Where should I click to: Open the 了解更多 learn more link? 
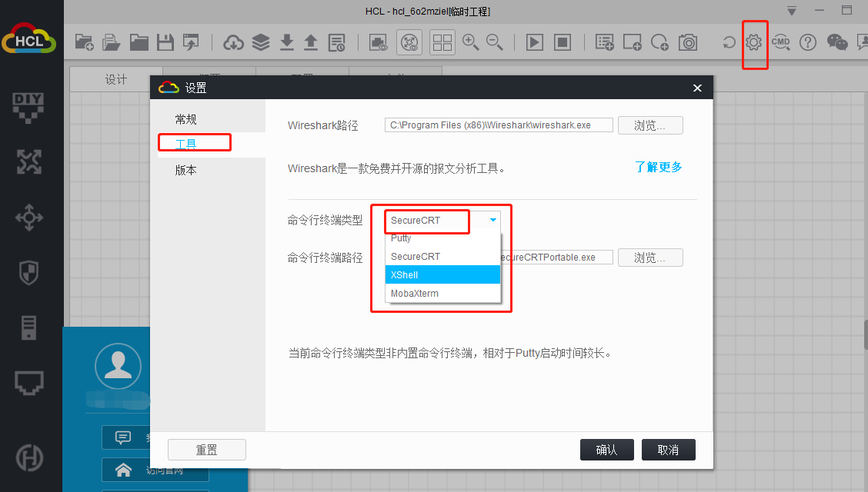point(659,167)
